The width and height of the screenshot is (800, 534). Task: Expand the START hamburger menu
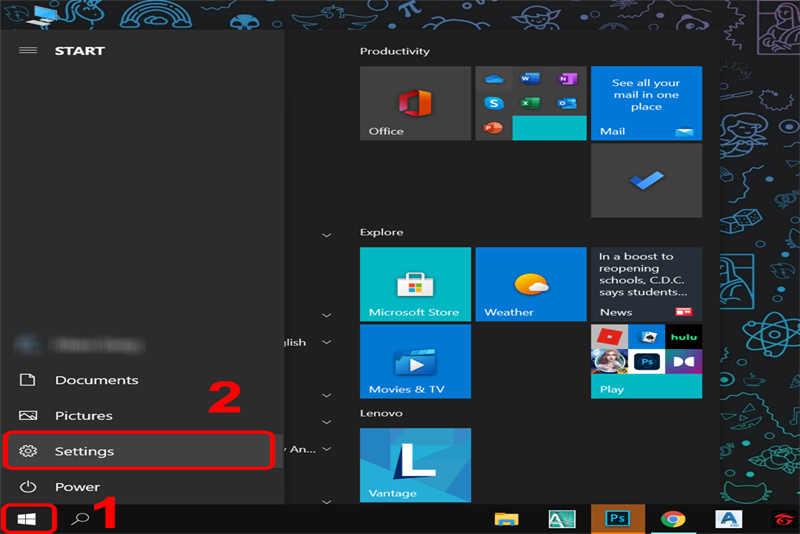[28, 50]
